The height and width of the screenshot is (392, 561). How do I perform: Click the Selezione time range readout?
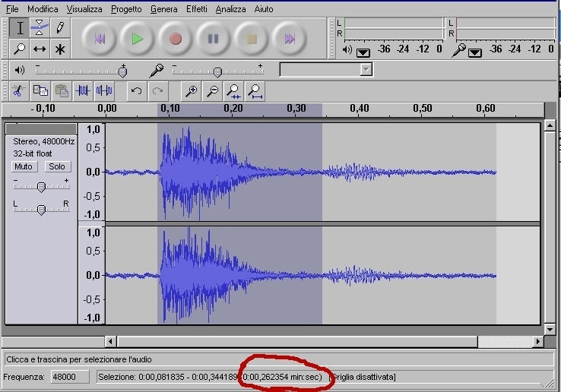point(211,377)
